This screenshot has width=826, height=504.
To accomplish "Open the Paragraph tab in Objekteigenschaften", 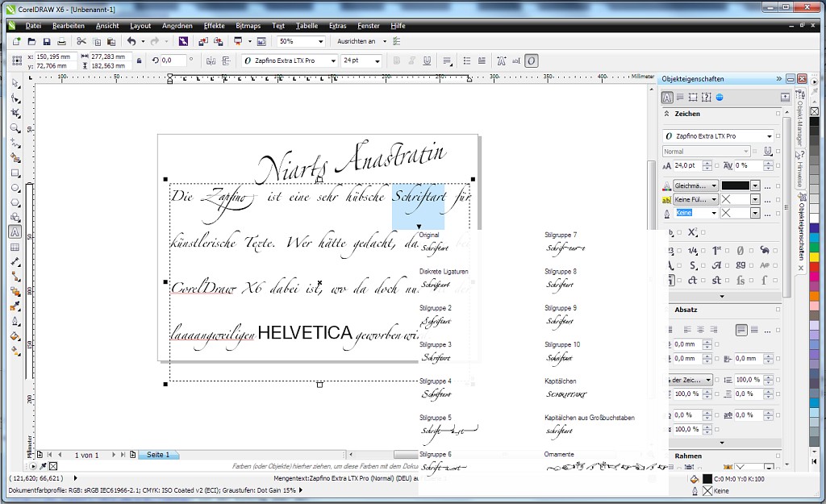I will 680,97.
